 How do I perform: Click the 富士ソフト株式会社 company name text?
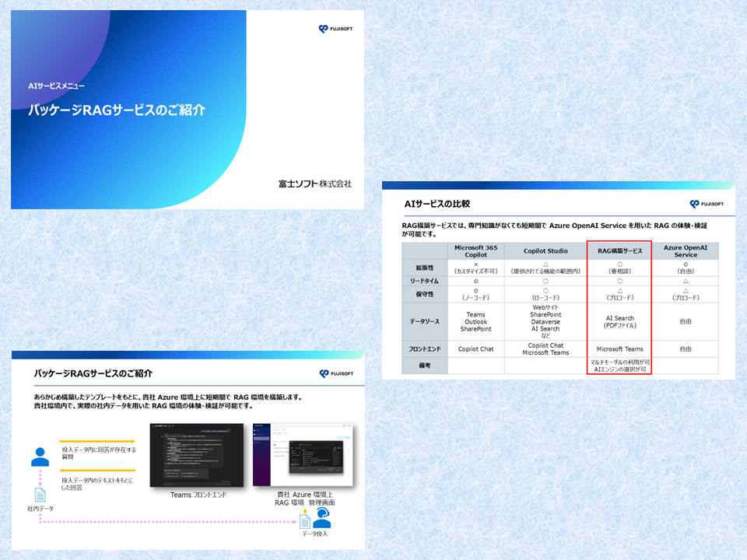pyautogui.click(x=315, y=184)
